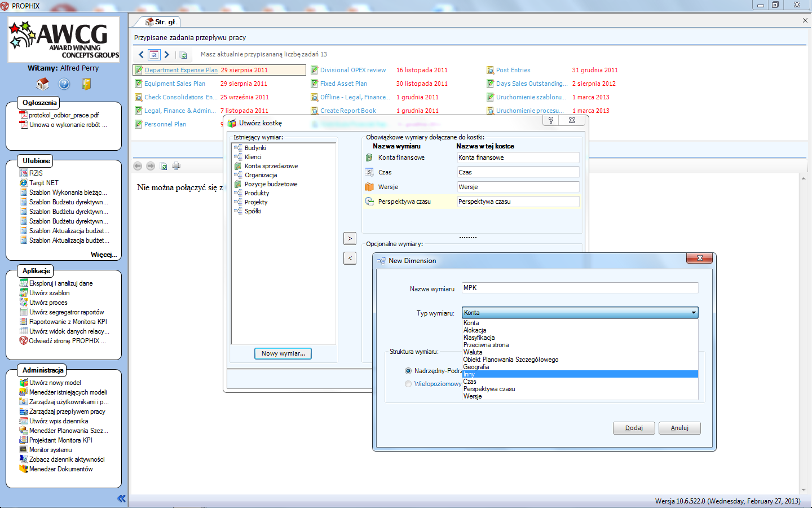Click the Dodaj button
Viewport: 812px width, 508px height.
tap(634, 428)
